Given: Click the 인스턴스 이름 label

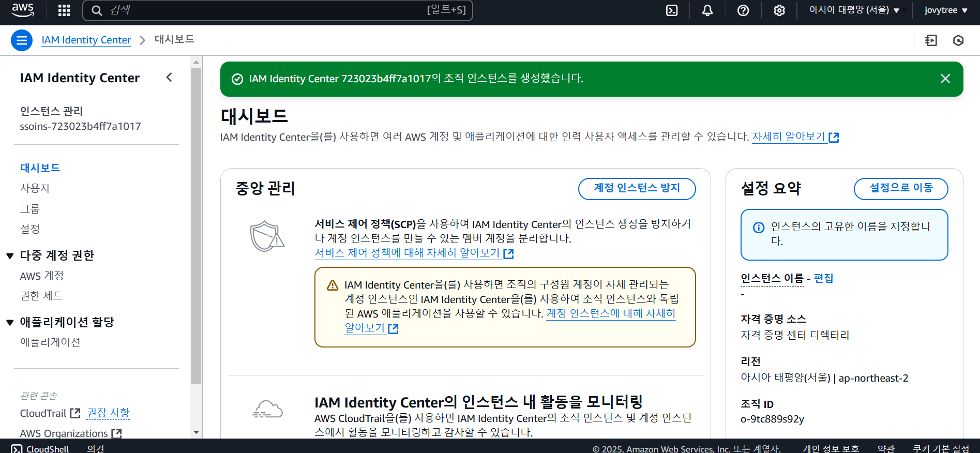Looking at the screenshot, I should 772,278.
